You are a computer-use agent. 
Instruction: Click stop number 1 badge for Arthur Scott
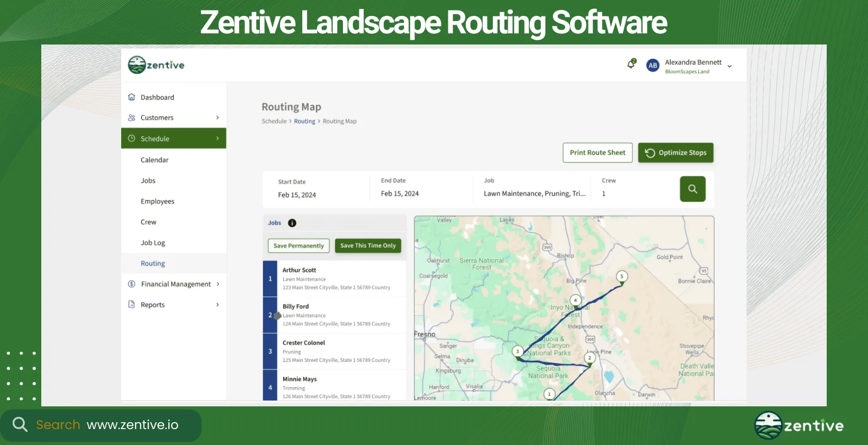(270, 279)
